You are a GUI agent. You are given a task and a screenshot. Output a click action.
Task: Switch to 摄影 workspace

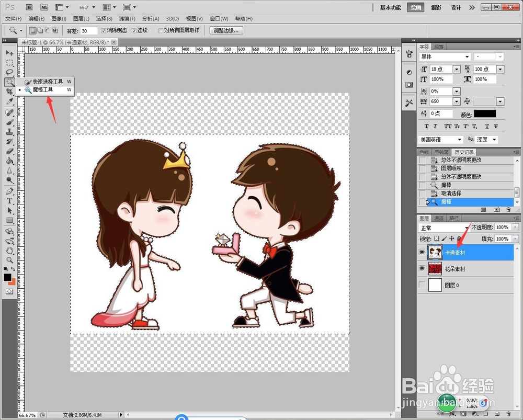coord(436,7)
